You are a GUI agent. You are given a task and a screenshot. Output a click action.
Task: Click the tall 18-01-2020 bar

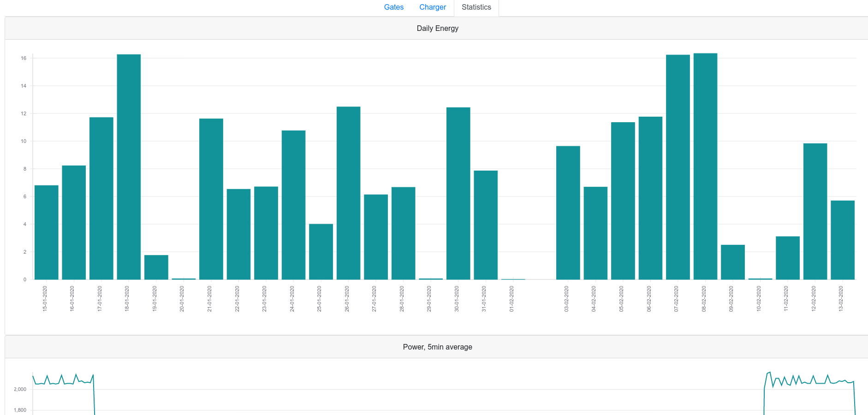coord(129,167)
